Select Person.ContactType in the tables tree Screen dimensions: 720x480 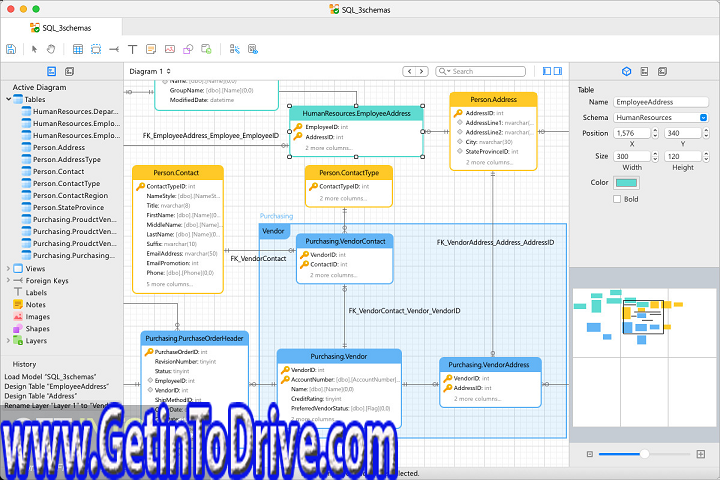(66, 183)
